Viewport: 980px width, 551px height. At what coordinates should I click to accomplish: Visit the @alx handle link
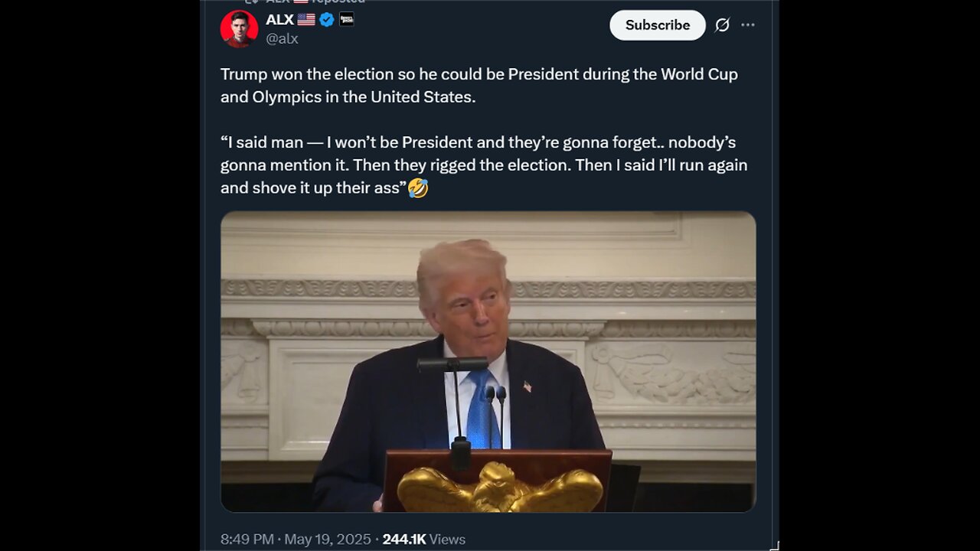coord(282,38)
